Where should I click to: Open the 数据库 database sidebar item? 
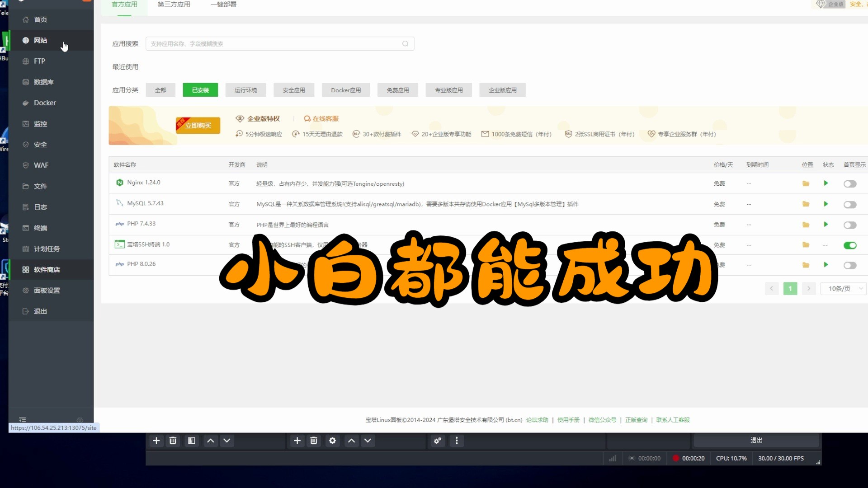click(x=51, y=82)
